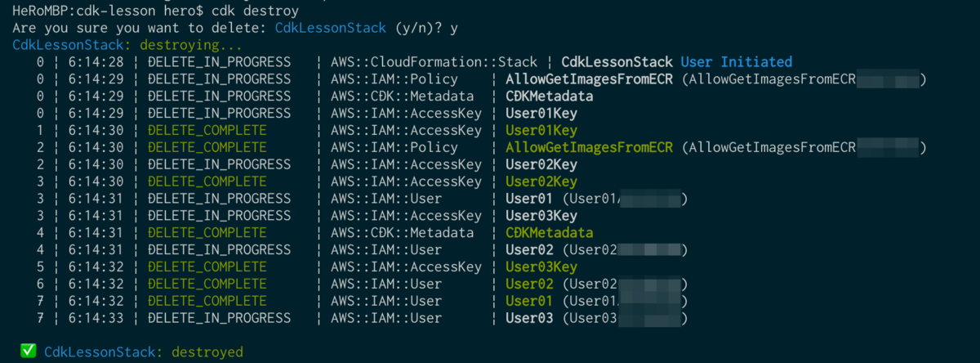The height and width of the screenshot is (363, 980).
Task: Click the yellow User02 entry
Action: [x=529, y=285]
